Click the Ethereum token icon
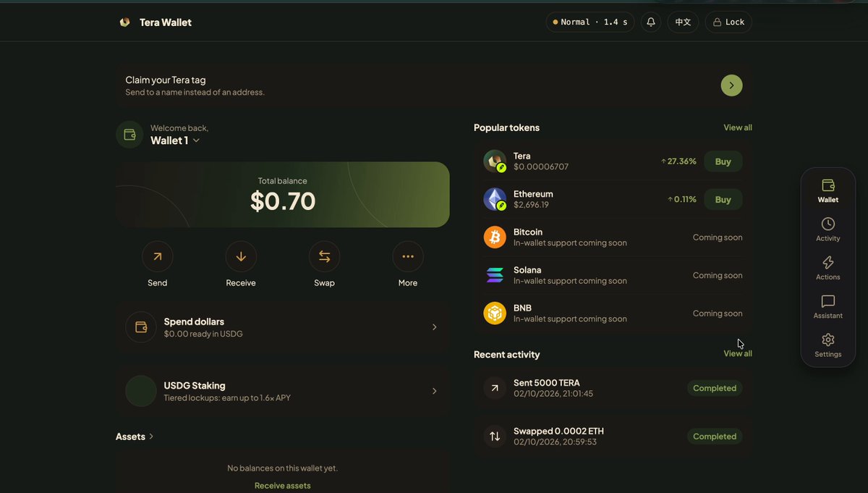 pyautogui.click(x=495, y=199)
